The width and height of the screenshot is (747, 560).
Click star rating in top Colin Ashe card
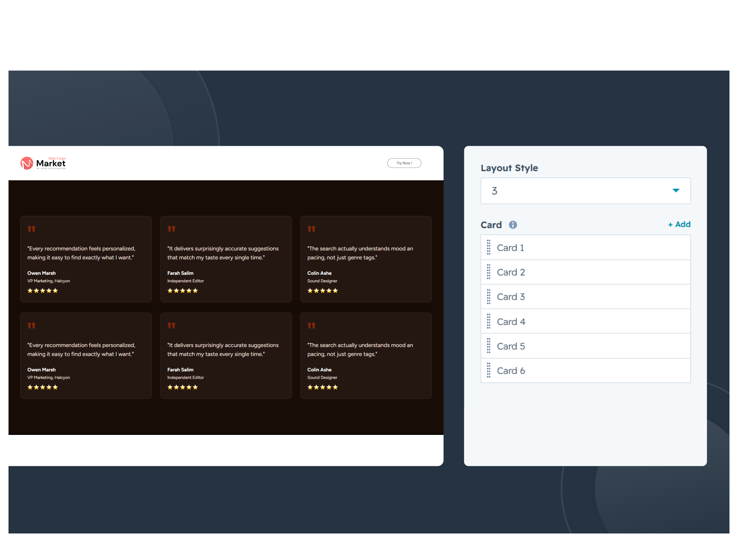322,291
